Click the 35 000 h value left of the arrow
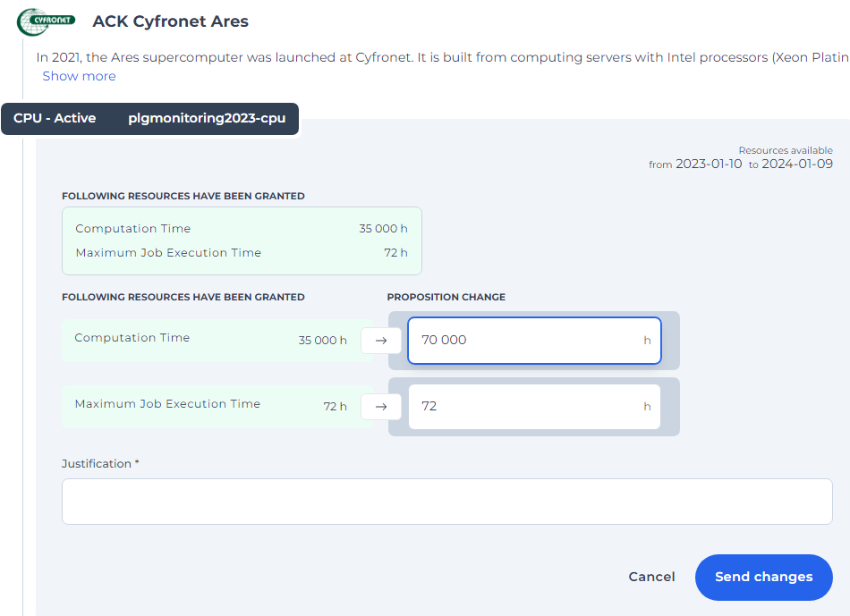Image resolution: width=850 pixels, height=616 pixels. coord(322,341)
